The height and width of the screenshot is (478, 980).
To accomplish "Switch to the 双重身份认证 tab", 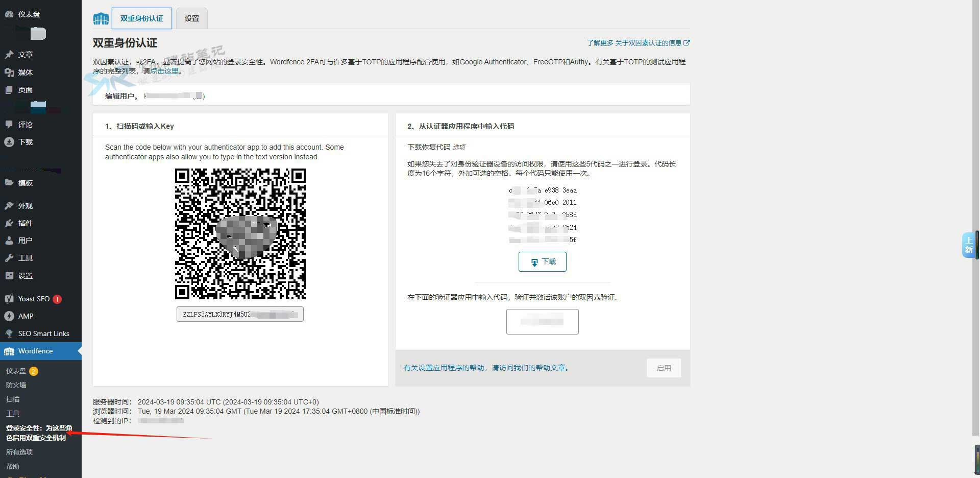I will coord(142,18).
